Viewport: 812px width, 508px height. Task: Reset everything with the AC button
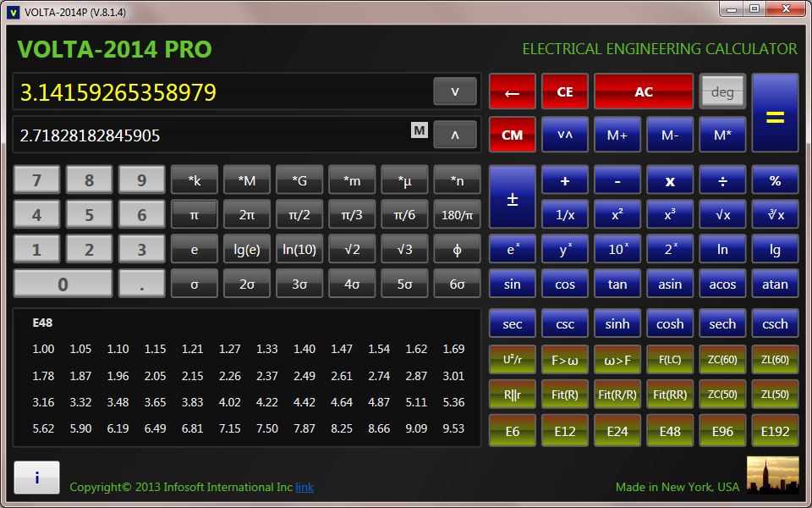point(644,91)
